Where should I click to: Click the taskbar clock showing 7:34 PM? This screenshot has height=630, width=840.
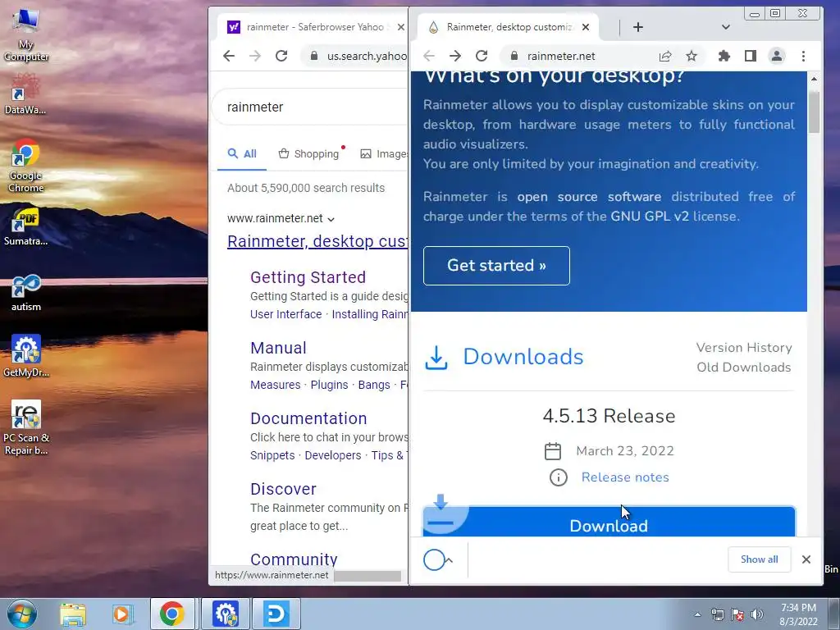(798, 614)
